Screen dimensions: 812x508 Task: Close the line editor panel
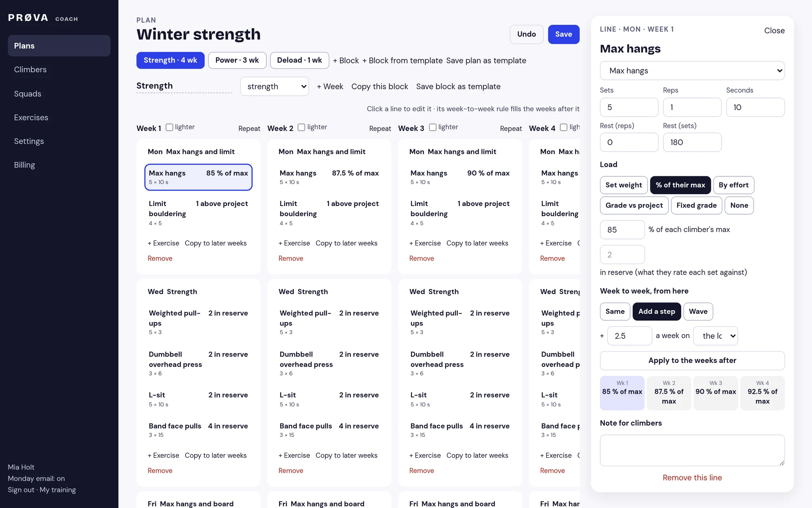click(774, 30)
